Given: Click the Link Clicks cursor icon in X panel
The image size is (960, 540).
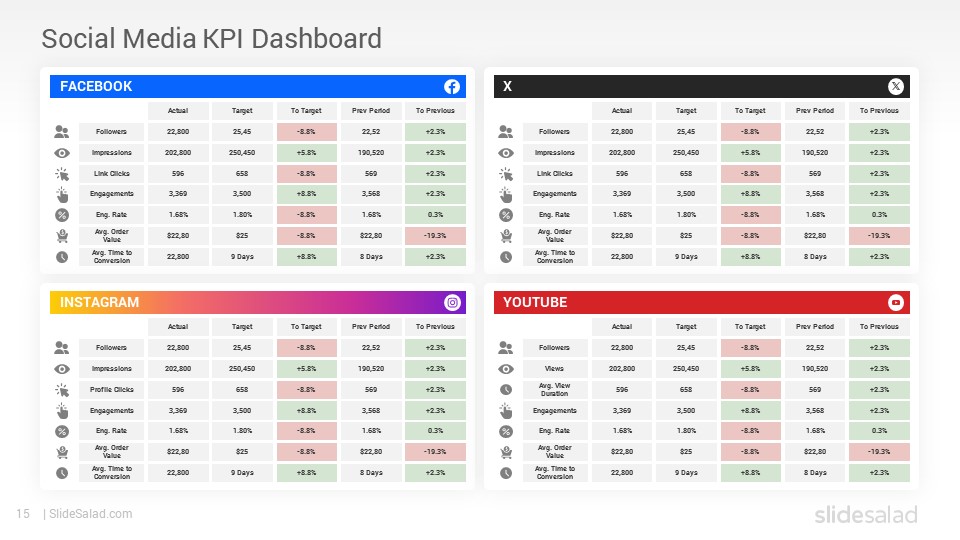Looking at the screenshot, I should click(x=506, y=174).
